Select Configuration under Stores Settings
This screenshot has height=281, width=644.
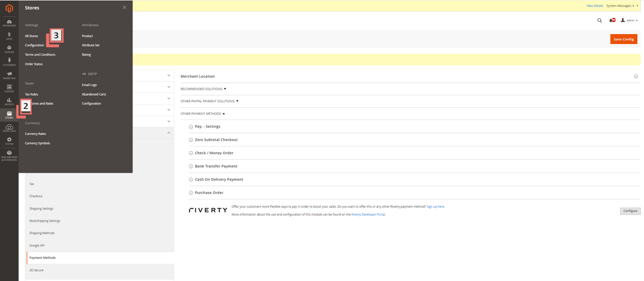point(34,45)
